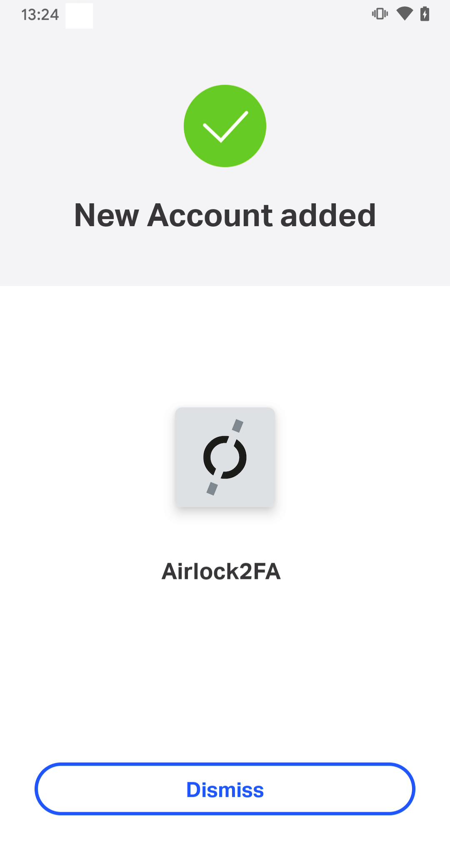Tap the white checkmark inside green circle
Viewport: 450px width, 868px height.
pos(225,127)
